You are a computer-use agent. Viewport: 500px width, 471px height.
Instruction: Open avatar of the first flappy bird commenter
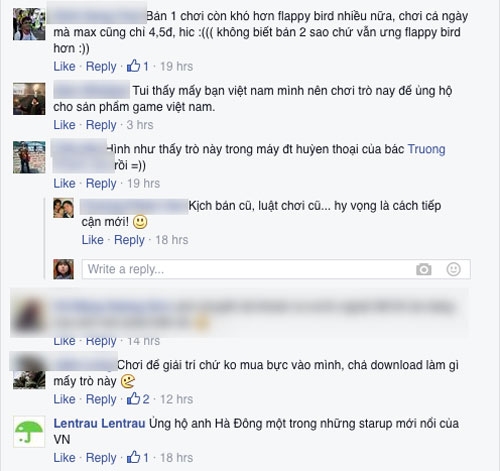pos(29,24)
